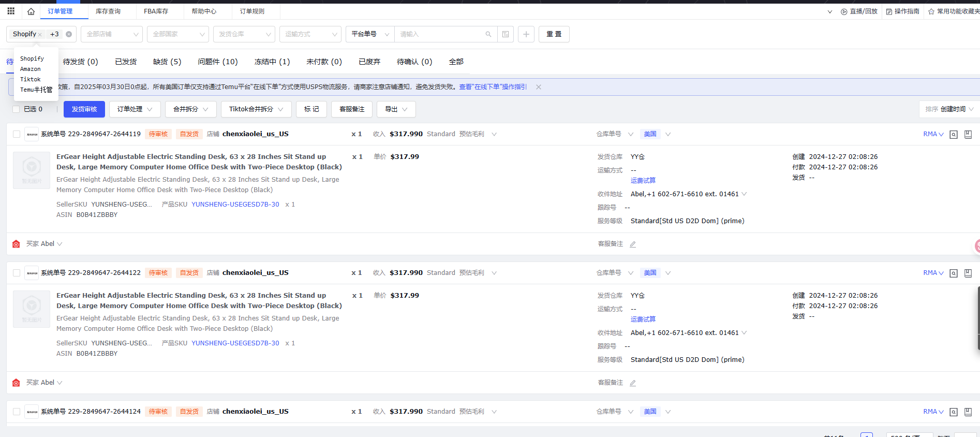Edit customer service note for first order
This screenshot has height=437, width=980.
pos(632,244)
